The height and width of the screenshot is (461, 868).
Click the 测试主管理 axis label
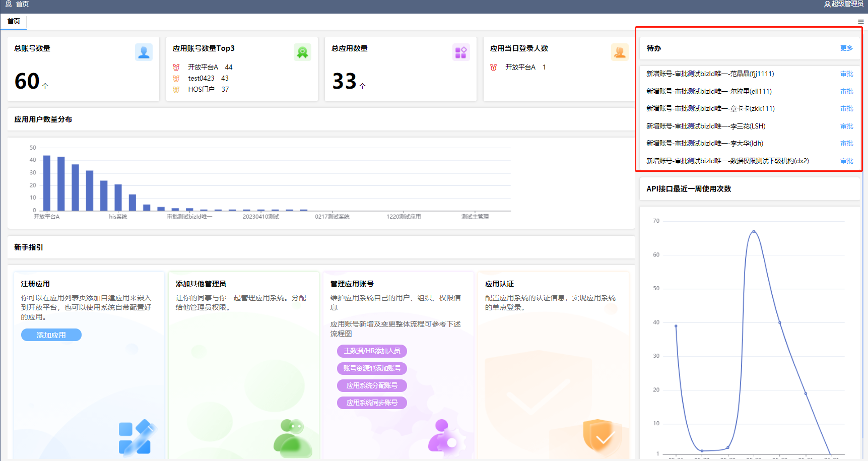pos(476,217)
